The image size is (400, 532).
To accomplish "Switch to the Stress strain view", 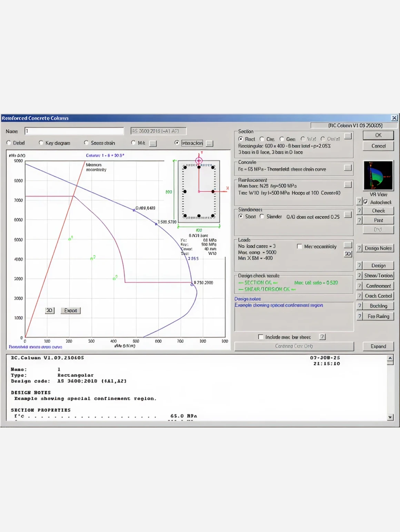I will click(86, 143).
